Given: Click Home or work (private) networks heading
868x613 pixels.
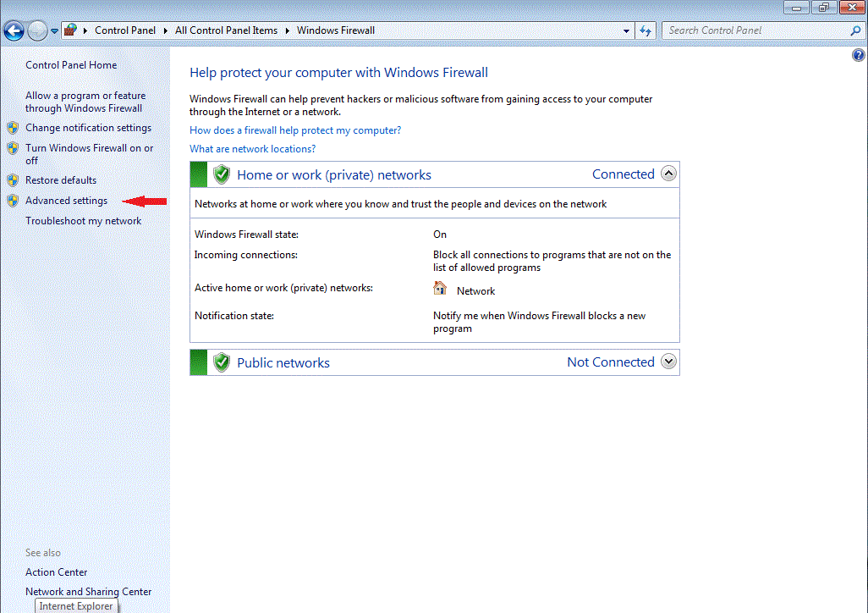Looking at the screenshot, I should pos(334,175).
